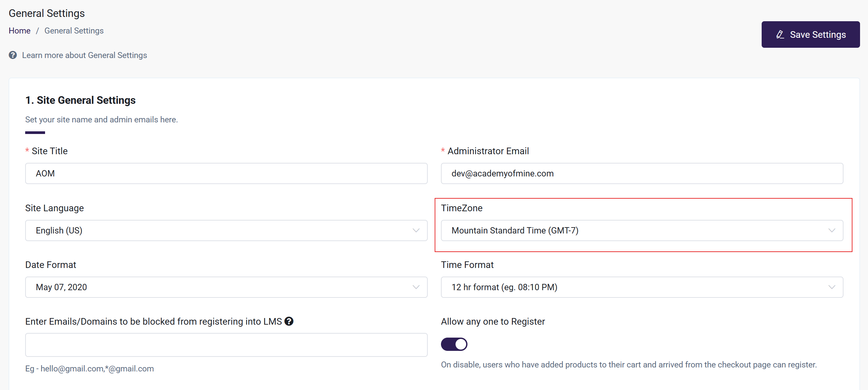This screenshot has height=390, width=868.
Task: Click the Time Format chevron arrow
Action: coord(832,287)
